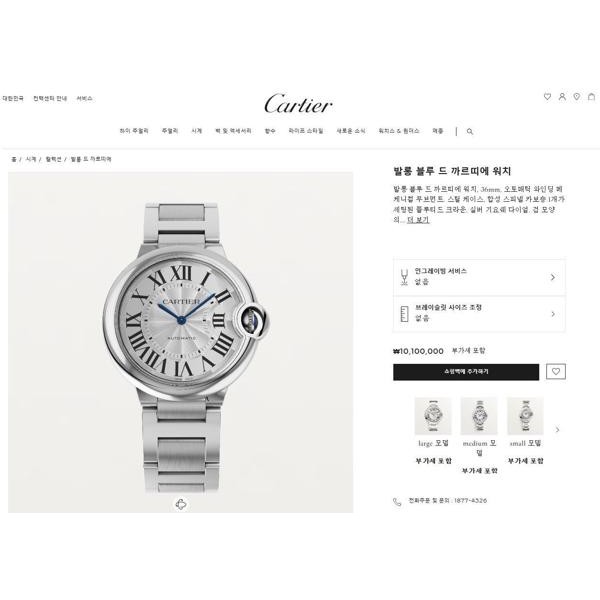Open the shopping bag icon
This screenshot has width=600, height=600.
tap(592, 97)
